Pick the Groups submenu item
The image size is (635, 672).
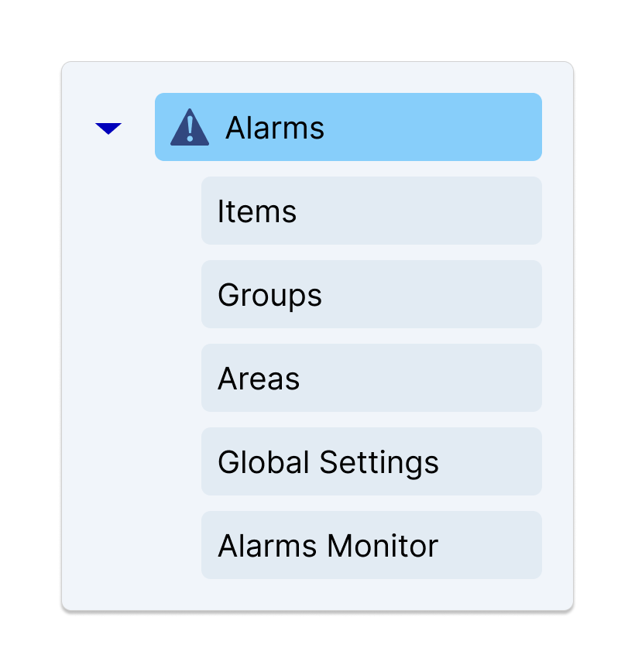click(371, 294)
